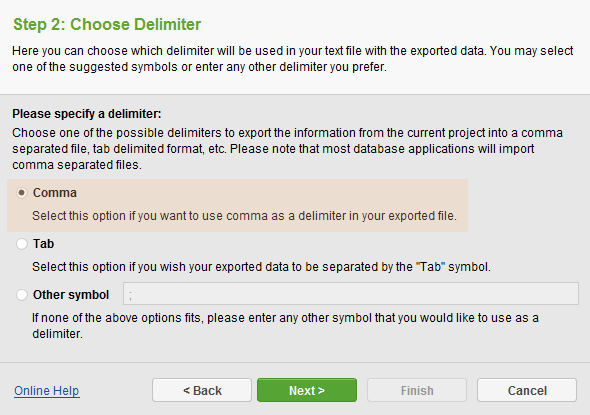Proceed with the green Next button
590x415 pixels.
point(307,390)
